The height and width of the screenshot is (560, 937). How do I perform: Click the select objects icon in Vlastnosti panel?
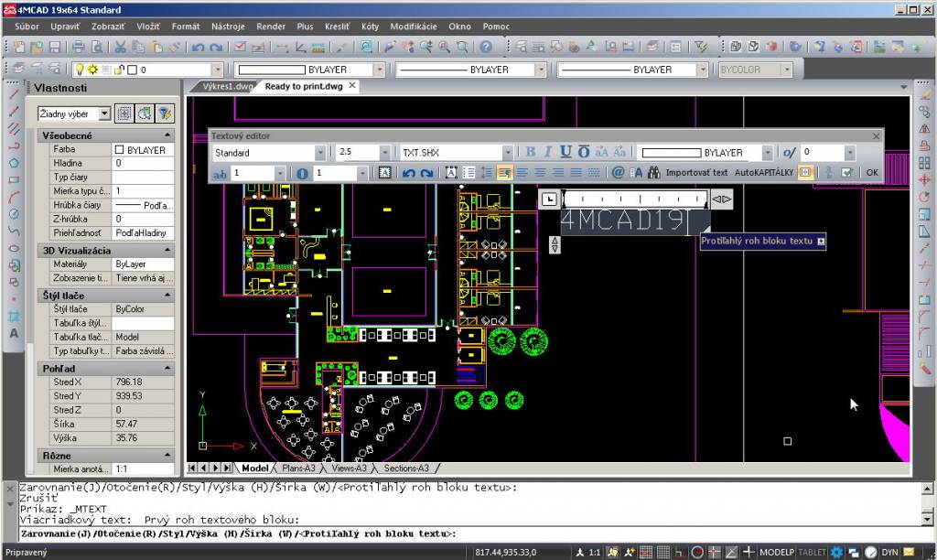tap(144, 113)
